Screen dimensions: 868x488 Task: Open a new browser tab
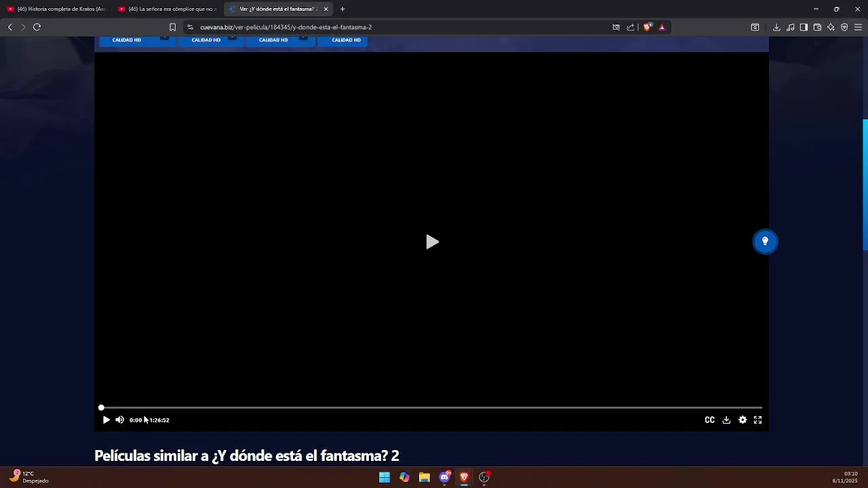pyautogui.click(x=342, y=9)
